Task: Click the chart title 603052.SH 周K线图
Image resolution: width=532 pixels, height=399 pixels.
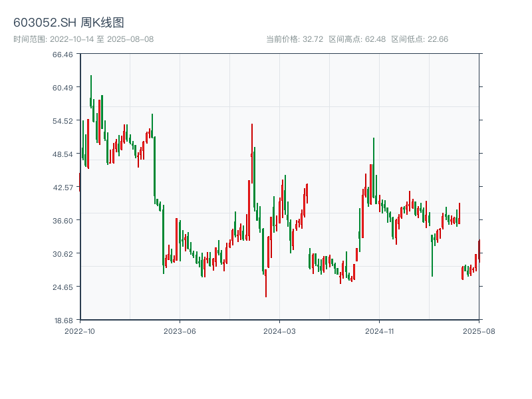Action: click(68, 23)
